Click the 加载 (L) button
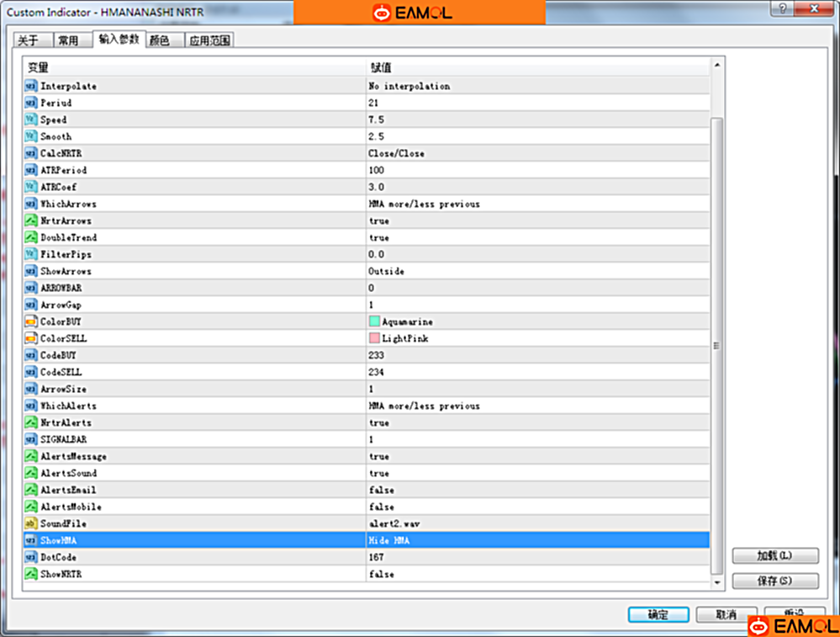840x637 pixels. tap(775, 555)
